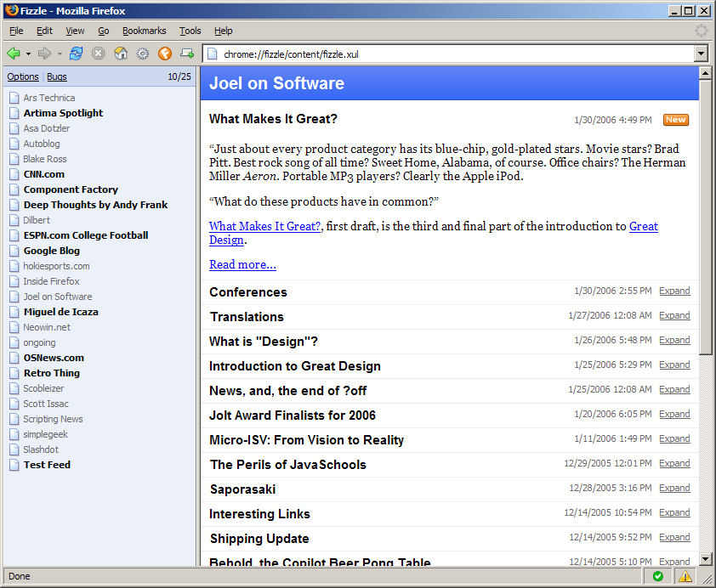Image resolution: width=716 pixels, height=588 pixels.
Task: Open the Options link in the sidebar
Action: tap(23, 76)
